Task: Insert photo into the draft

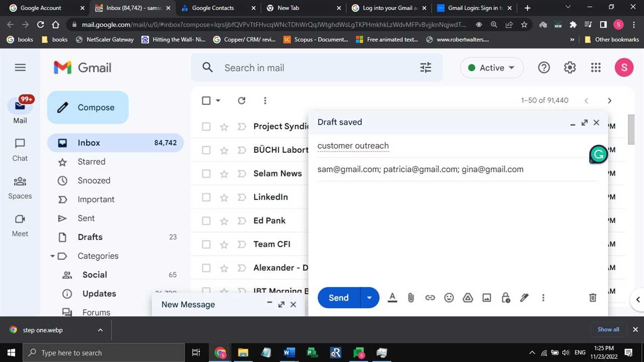Action: pyautogui.click(x=487, y=298)
